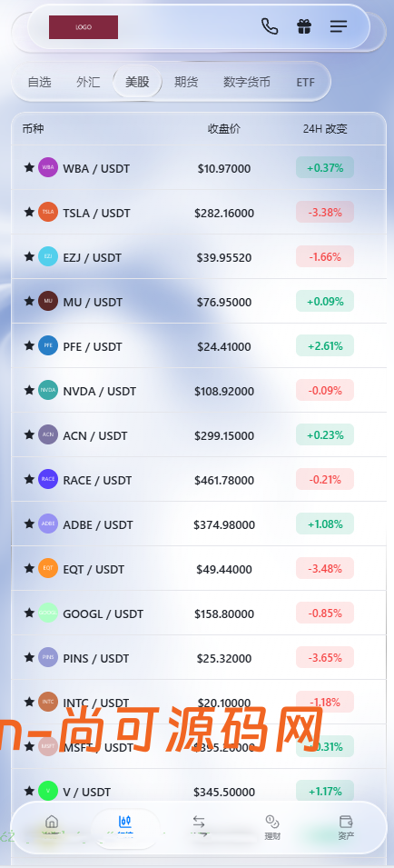Click the TSLA orange coin logo
The width and height of the screenshot is (394, 868).
point(48,212)
